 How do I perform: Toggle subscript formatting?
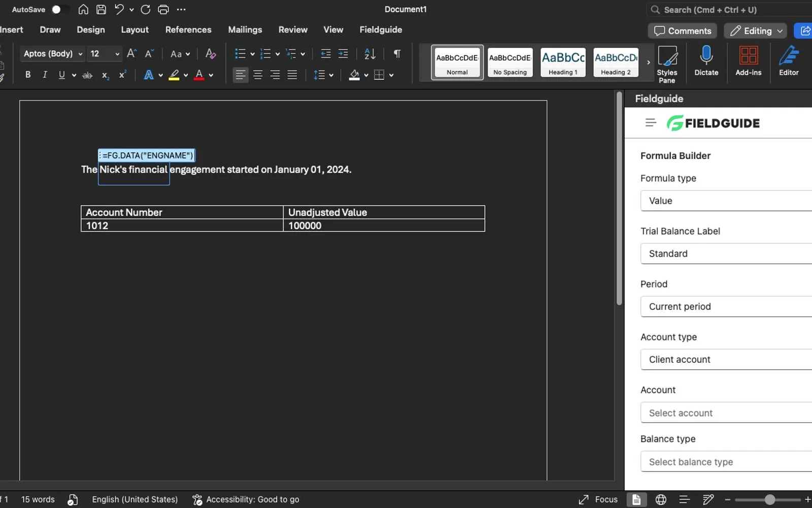pos(105,75)
